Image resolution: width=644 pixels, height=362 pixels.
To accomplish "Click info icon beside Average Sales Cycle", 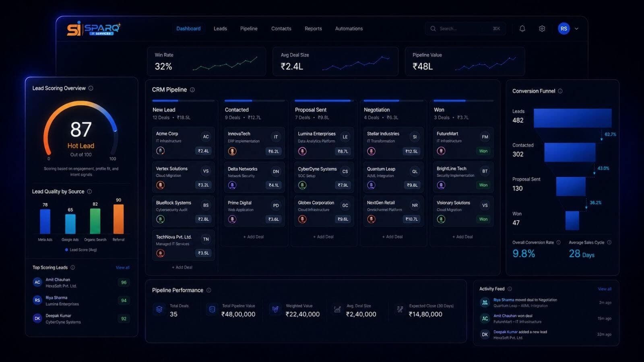I will pos(609,242).
